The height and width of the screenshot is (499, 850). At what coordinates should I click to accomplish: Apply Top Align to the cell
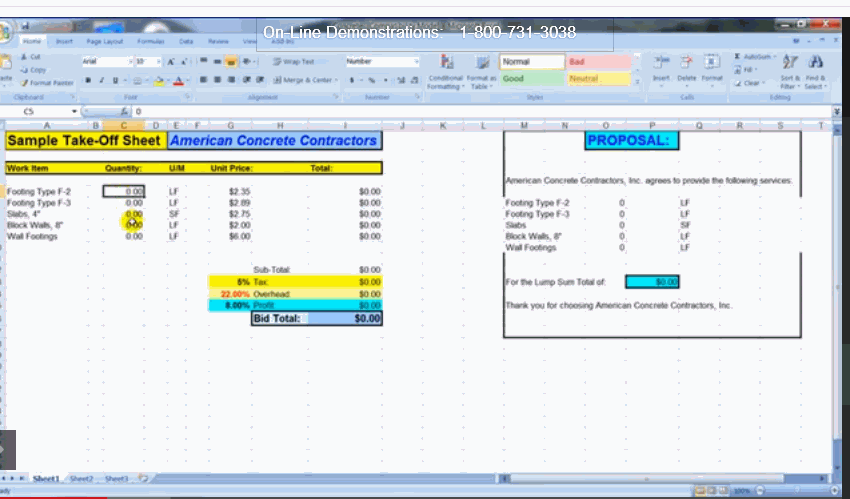click(204, 61)
